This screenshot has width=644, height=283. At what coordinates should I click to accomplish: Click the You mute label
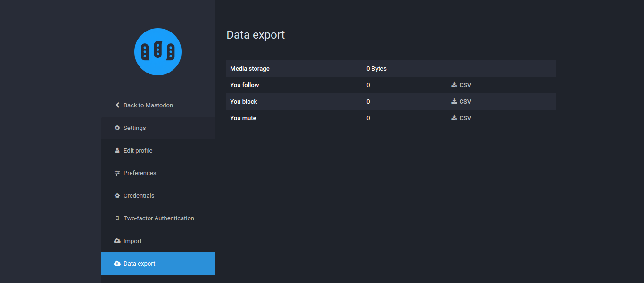[x=243, y=118]
